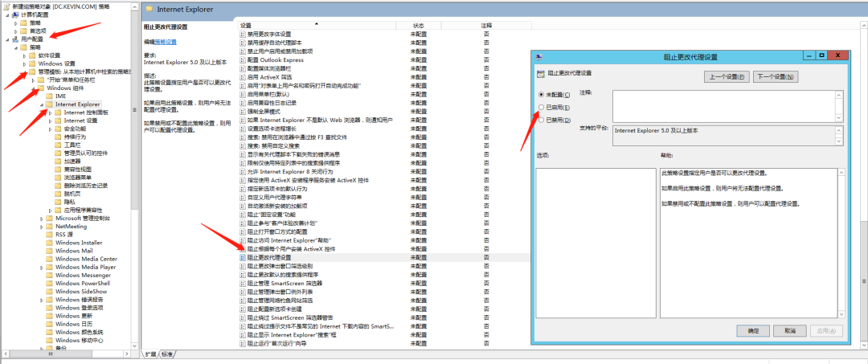868x364 pixels.
Task: Click policy icon beside 配置 Outlook Express
Action: (x=243, y=59)
